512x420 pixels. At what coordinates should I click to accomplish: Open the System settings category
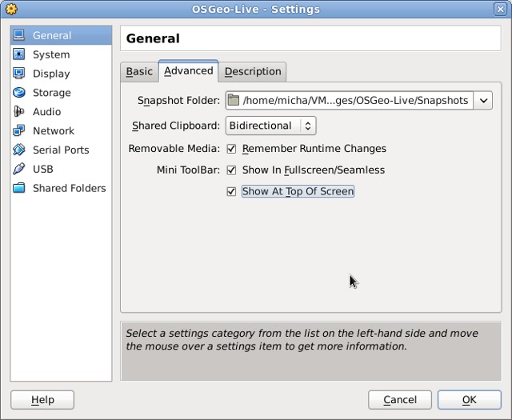[x=61, y=54]
